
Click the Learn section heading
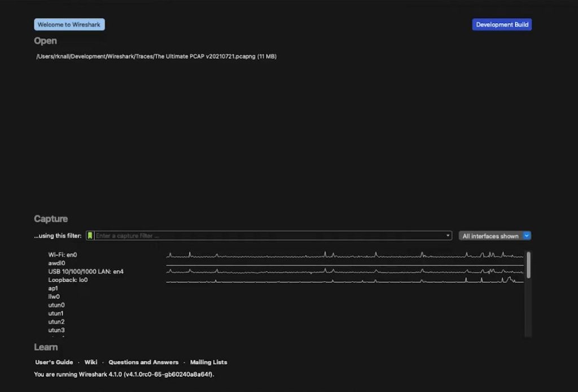pos(46,347)
